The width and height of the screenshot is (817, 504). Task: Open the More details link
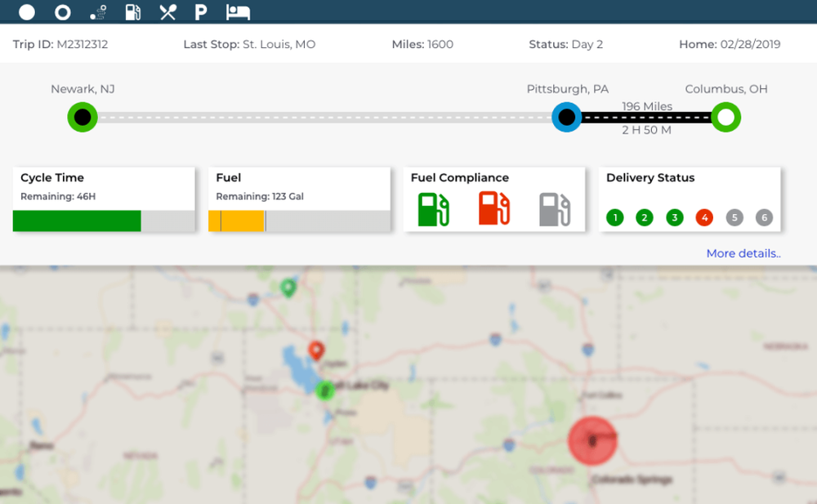tap(743, 253)
